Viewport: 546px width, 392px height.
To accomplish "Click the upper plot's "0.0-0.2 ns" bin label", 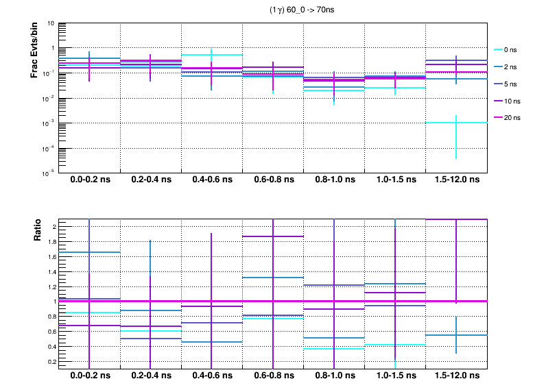I will click(x=90, y=180).
